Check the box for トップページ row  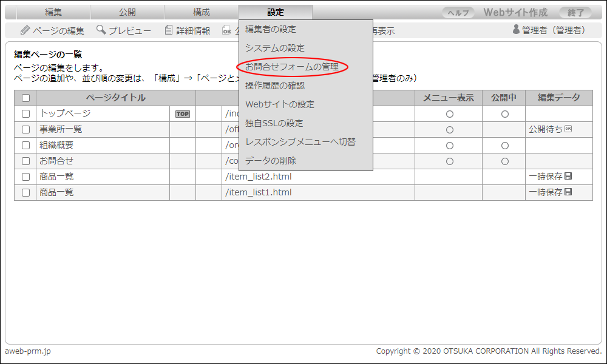click(25, 114)
